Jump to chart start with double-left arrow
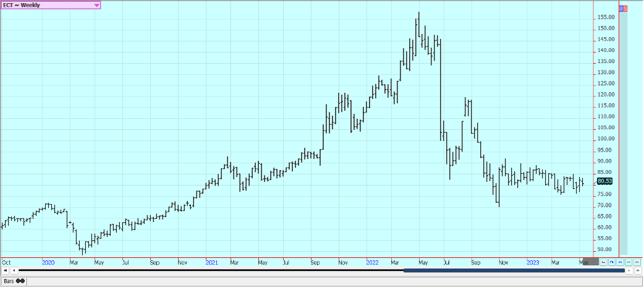Viewport: 644px width, 287px height. pos(6,270)
